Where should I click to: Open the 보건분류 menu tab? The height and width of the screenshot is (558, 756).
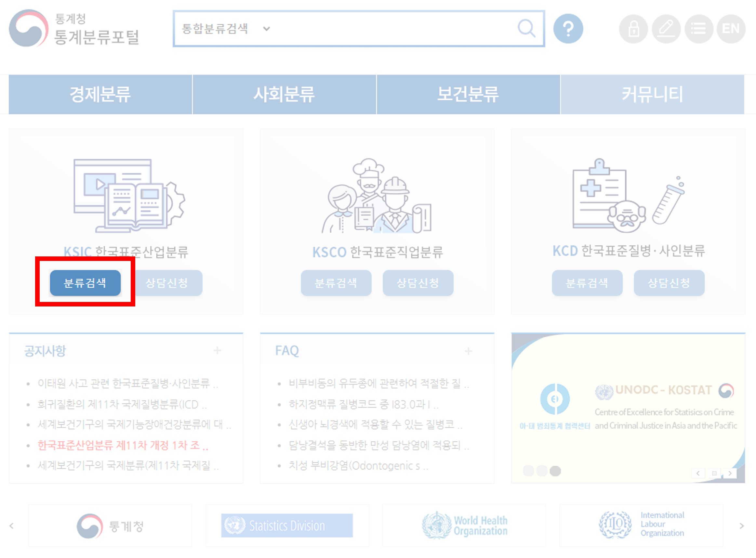(x=468, y=94)
